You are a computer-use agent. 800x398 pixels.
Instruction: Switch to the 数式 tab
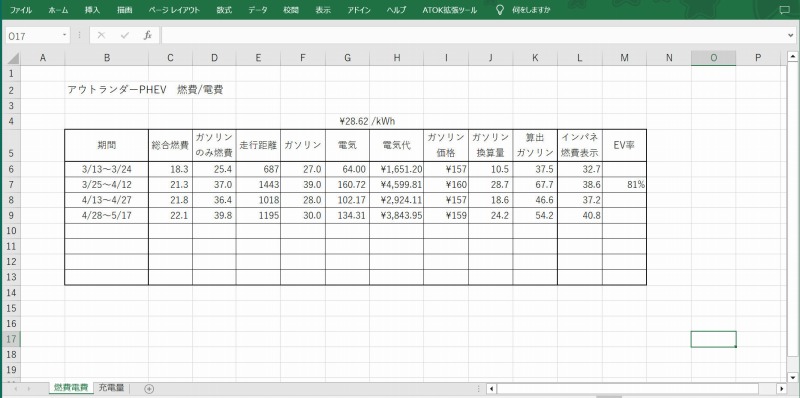(x=224, y=10)
